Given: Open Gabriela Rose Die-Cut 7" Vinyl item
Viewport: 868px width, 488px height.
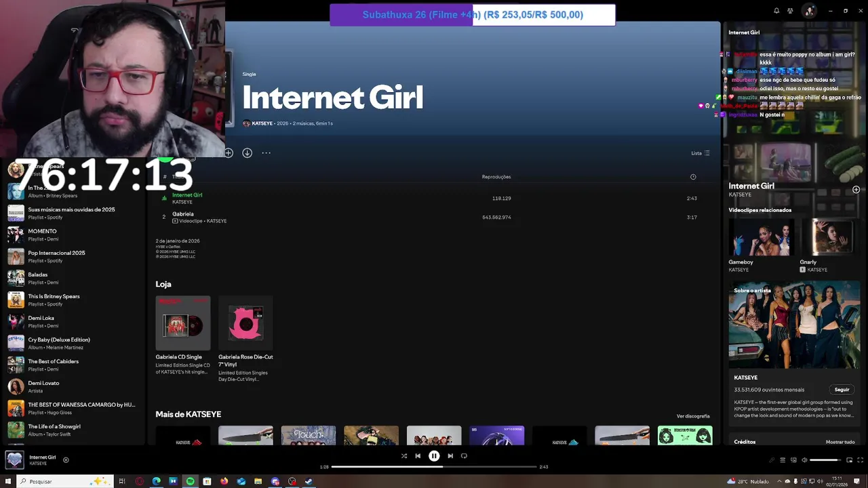Looking at the screenshot, I should (x=245, y=339).
